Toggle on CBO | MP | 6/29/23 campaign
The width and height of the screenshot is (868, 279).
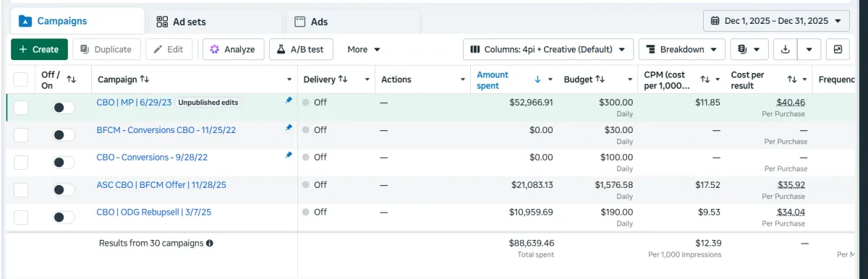point(64,107)
